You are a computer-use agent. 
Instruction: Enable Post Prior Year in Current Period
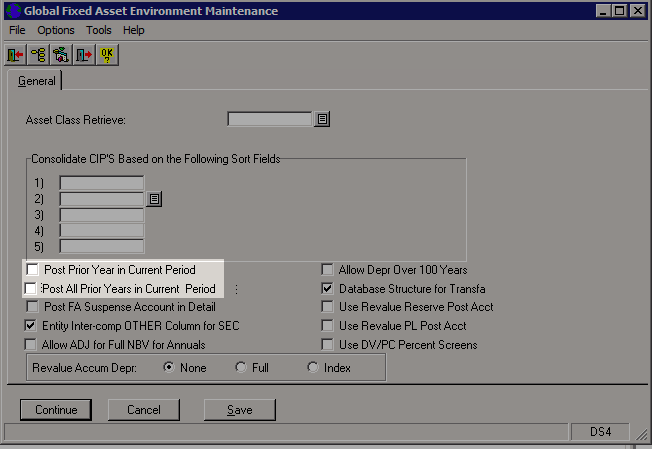pyautogui.click(x=33, y=270)
